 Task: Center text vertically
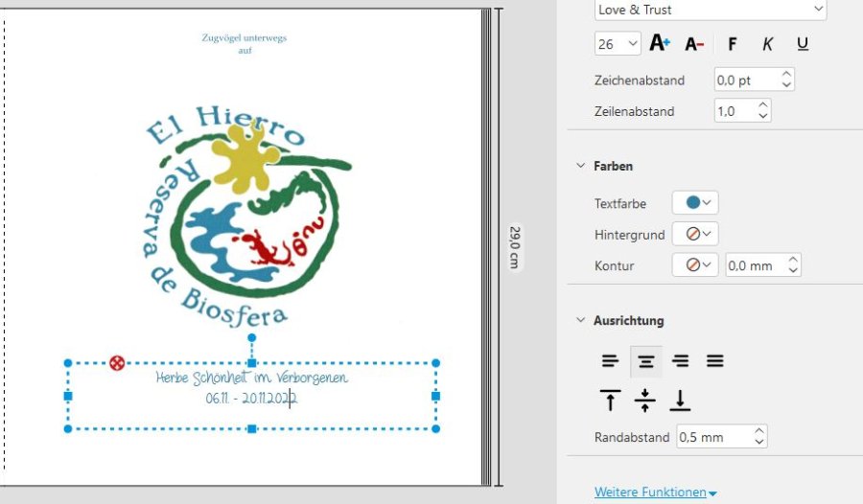[x=645, y=400]
